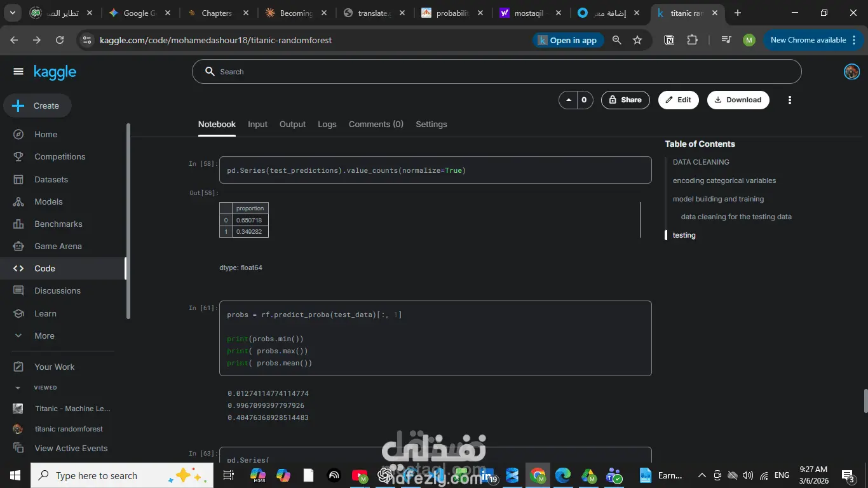Open a new browser tab
Image resolution: width=868 pixels, height=488 pixels.
[737, 13]
